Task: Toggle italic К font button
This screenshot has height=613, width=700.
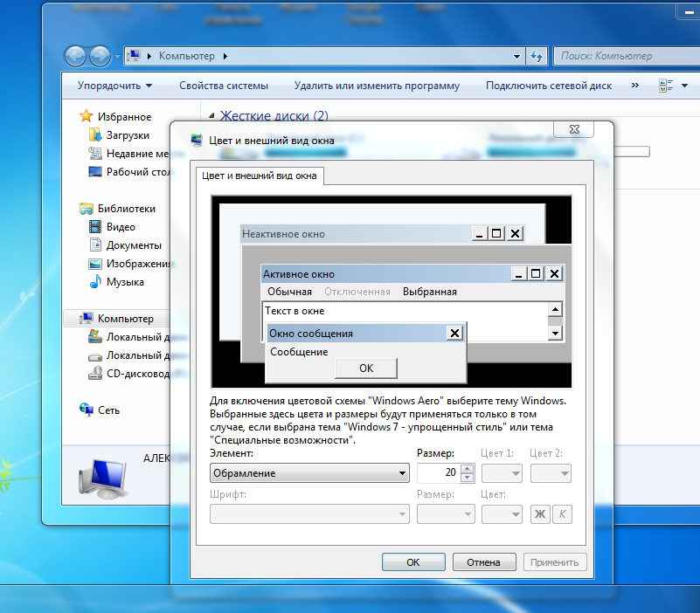Action: click(x=562, y=514)
